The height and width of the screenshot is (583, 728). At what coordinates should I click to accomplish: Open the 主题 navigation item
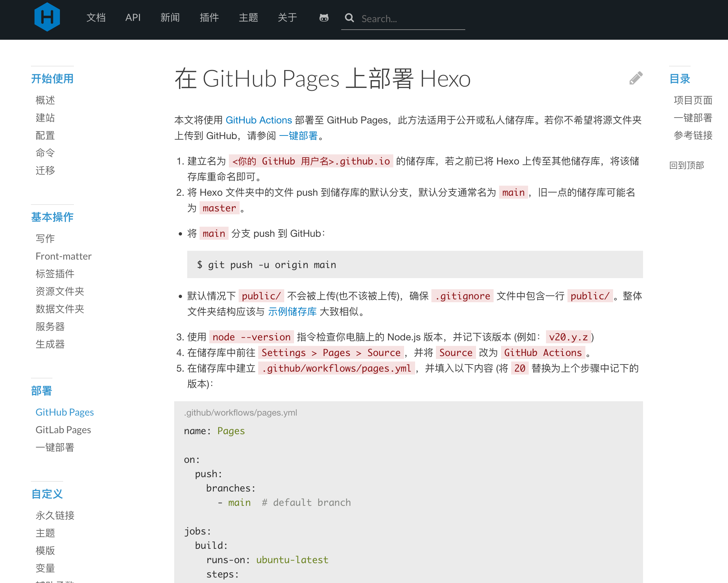(248, 18)
